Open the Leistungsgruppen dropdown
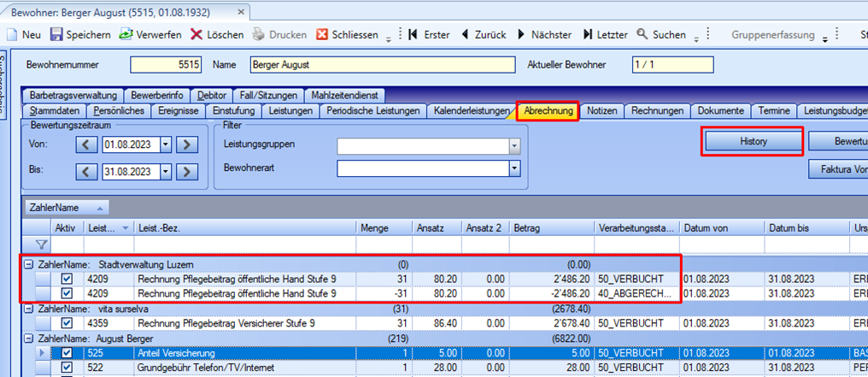 [x=515, y=146]
